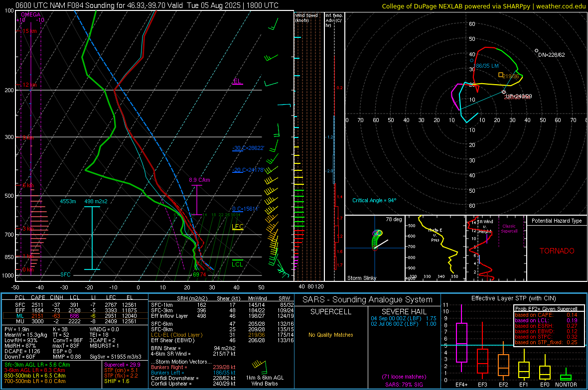
Task: Click the SARS - Sounding Analogue System title
Action: click(368, 300)
